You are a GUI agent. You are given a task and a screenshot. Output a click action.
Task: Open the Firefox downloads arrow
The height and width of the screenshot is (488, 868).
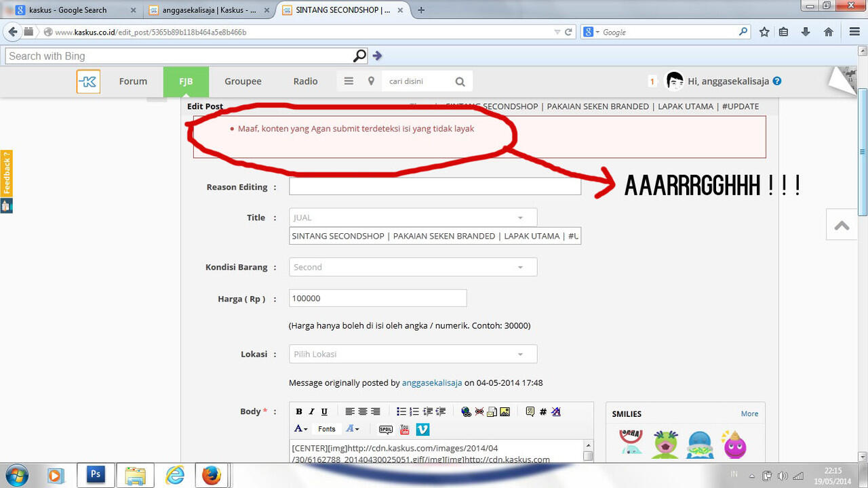[806, 32]
